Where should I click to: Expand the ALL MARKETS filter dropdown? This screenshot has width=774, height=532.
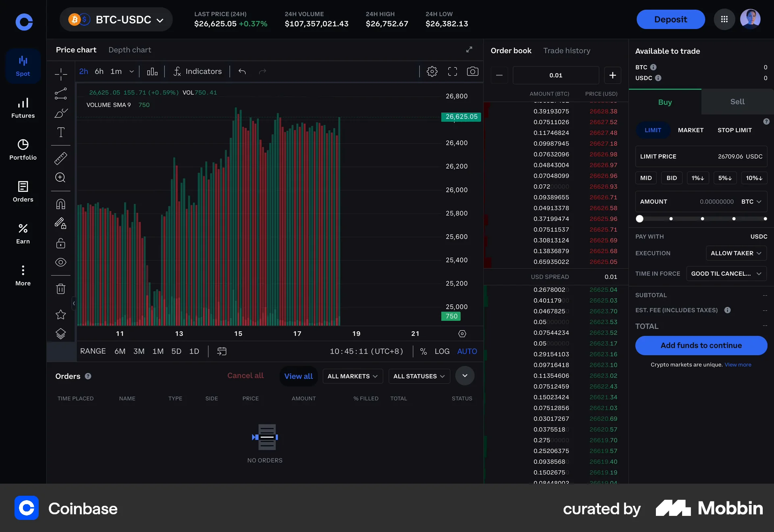coord(352,376)
